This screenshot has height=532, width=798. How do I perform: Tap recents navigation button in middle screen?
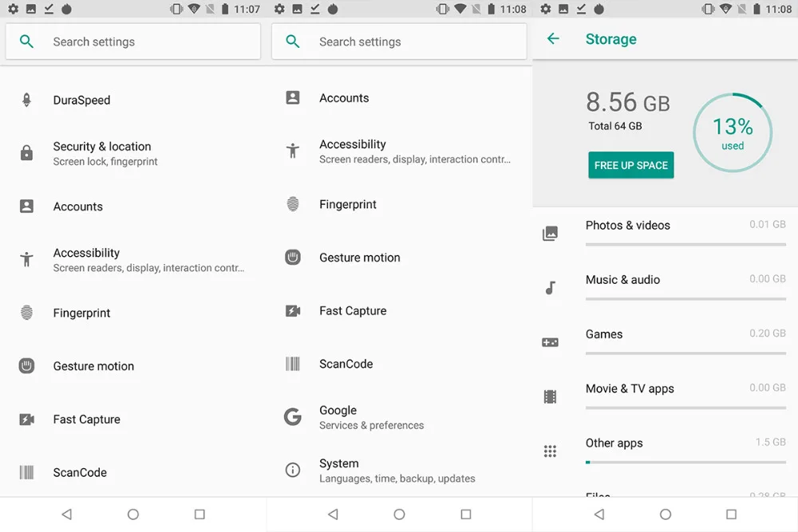[466, 514]
